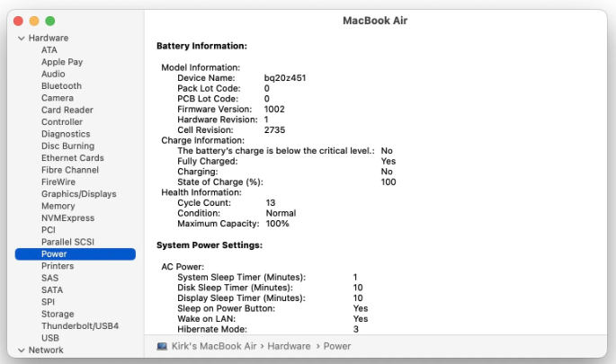Open the Disc Burning entry

[x=67, y=146]
